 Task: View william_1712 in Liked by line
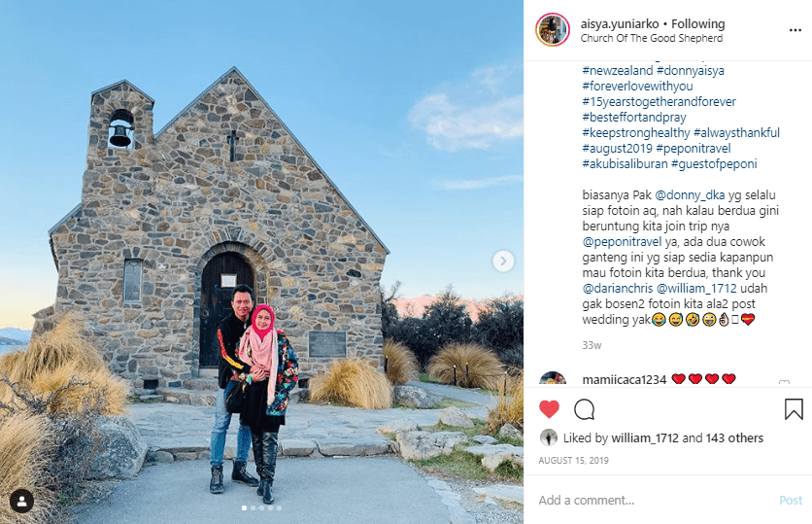pyautogui.click(x=645, y=437)
